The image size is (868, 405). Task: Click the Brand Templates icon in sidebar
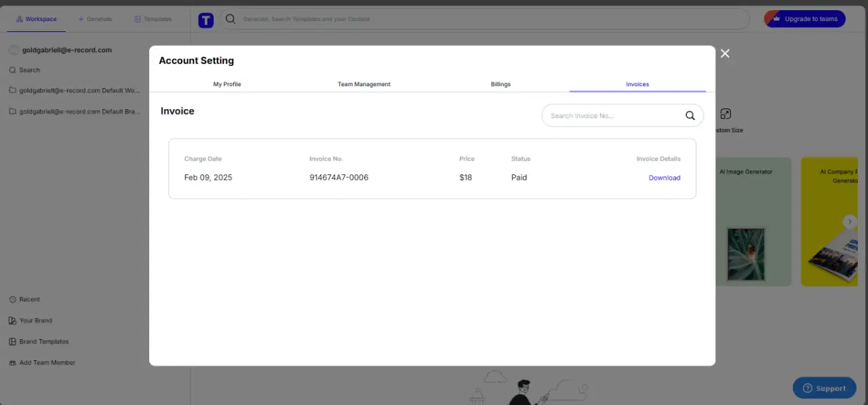pos(13,341)
